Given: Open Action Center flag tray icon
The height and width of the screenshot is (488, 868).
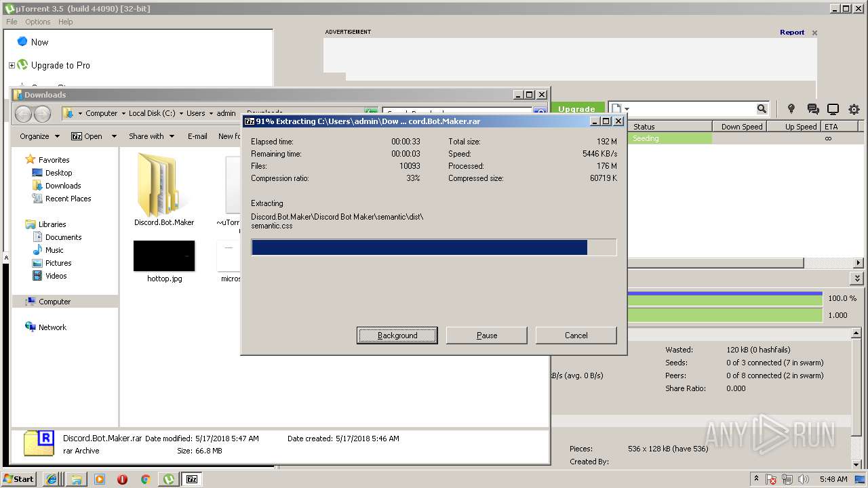Looking at the screenshot, I should coord(770,479).
